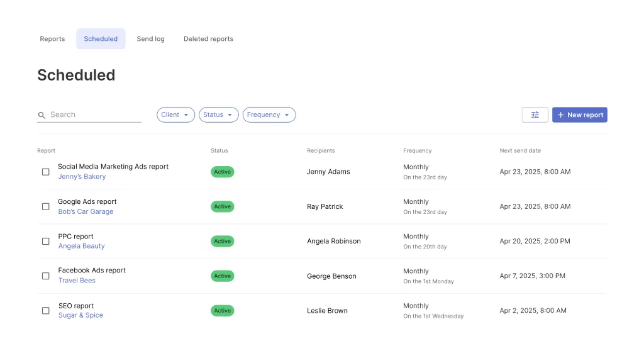Viewport: 644px width, 358px height.
Task: Click Active badge in Jenny Adams row
Action: pyautogui.click(x=222, y=172)
